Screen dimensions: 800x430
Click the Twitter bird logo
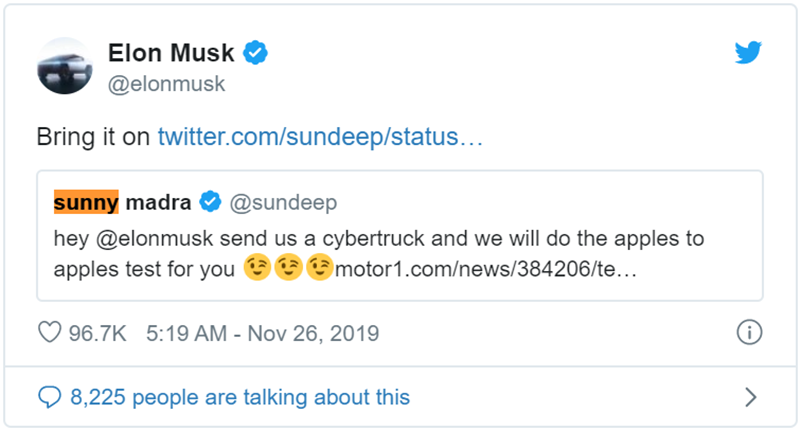pyautogui.click(x=748, y=54)
